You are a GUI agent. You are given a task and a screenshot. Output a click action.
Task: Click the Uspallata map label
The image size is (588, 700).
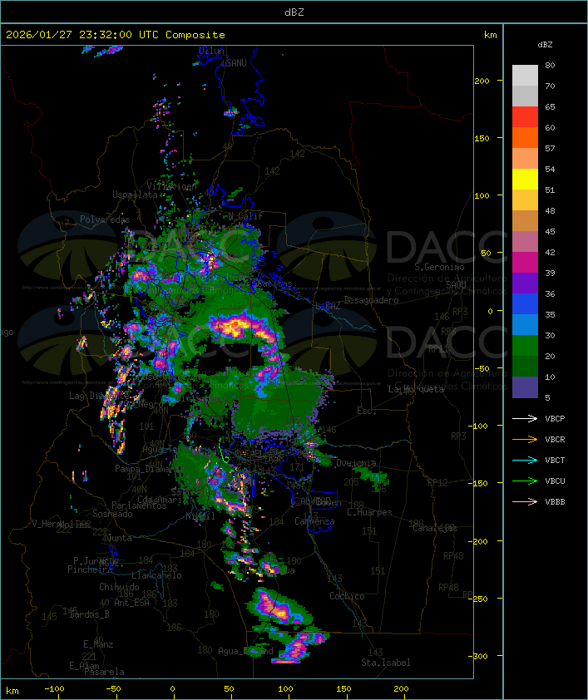pyautogui.click(x=135, y=195)
